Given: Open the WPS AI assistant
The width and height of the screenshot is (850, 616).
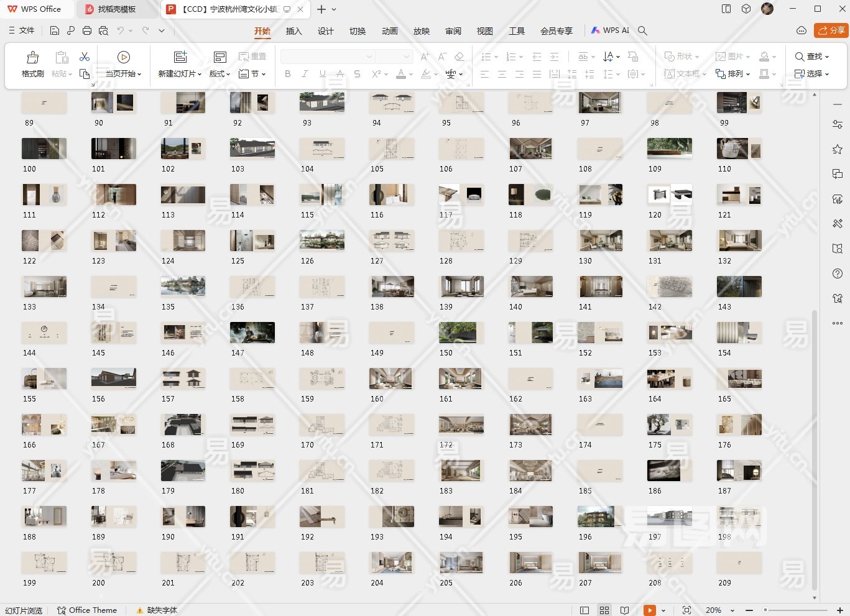Looking at the screenshot, I should (610, 30).
